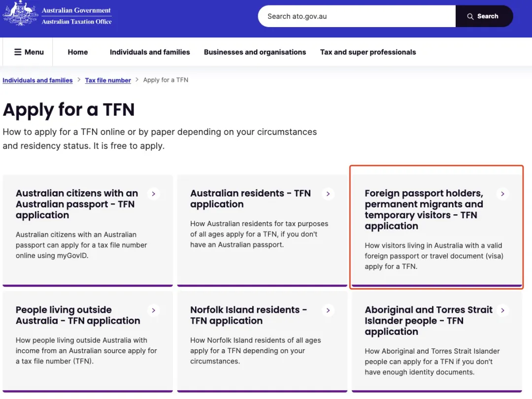This screenshot has width=532, height=399.
Task: Click the Australian Government coat of arms logo
Action: click(20, 13)
